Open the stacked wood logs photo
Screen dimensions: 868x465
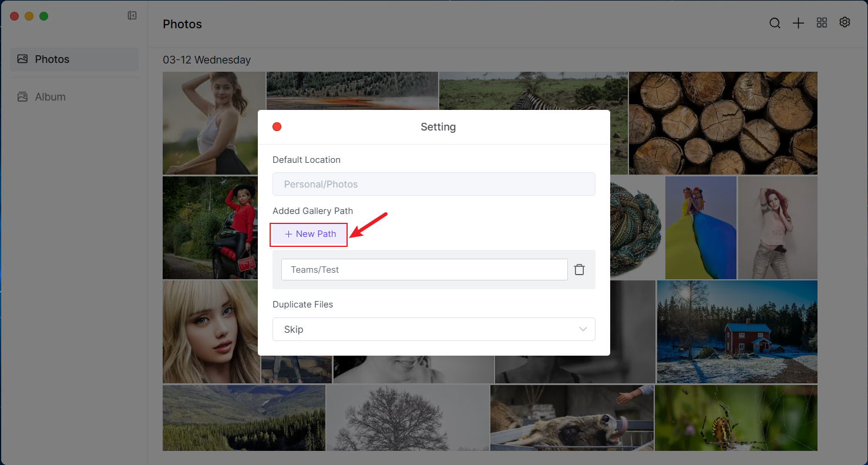722,122
